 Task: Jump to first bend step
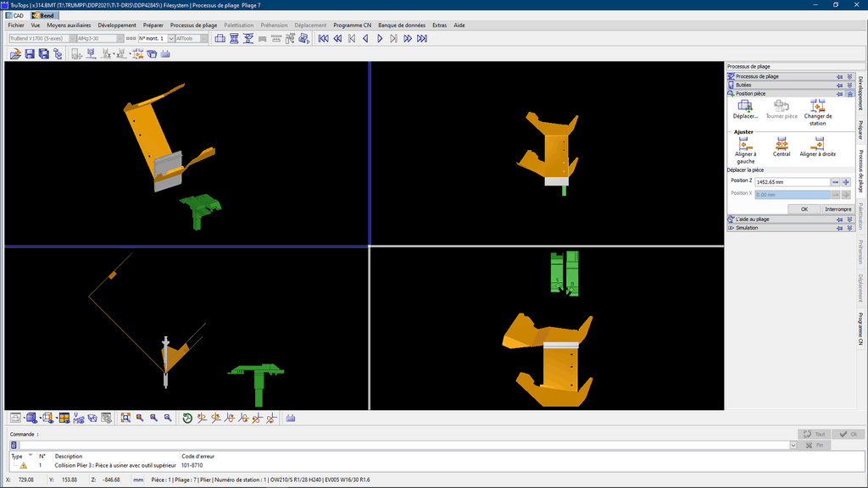tap(323, 38)
